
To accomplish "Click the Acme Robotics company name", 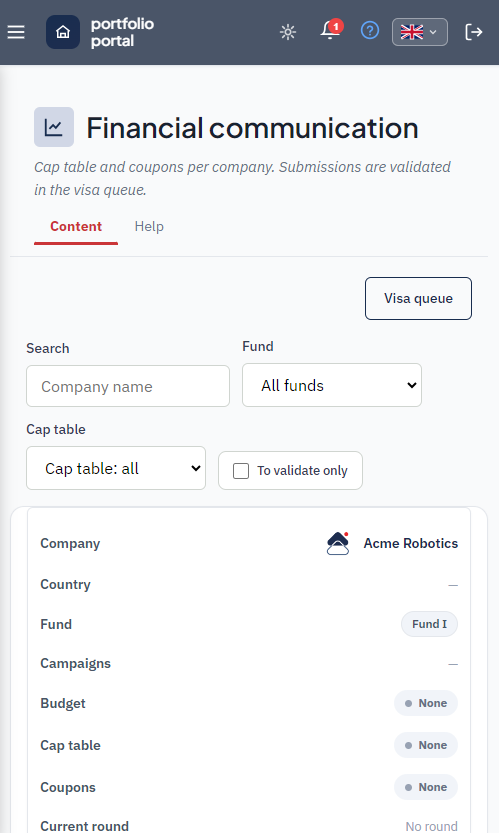I will click(411, 543).
